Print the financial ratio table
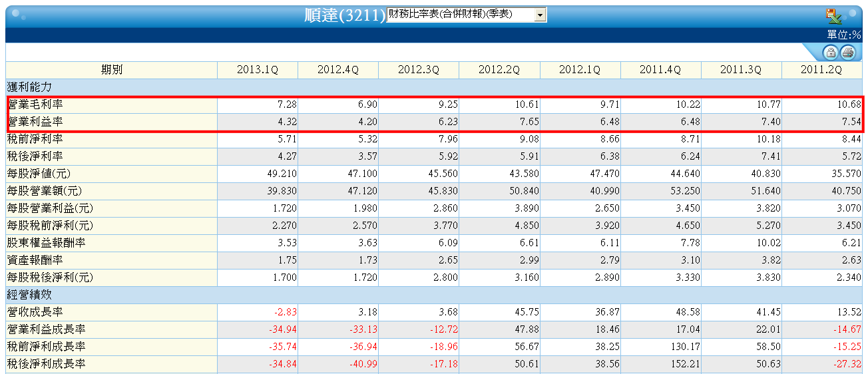Image resolution: width=868 pixels, height=374 pixels. [847, 53]
